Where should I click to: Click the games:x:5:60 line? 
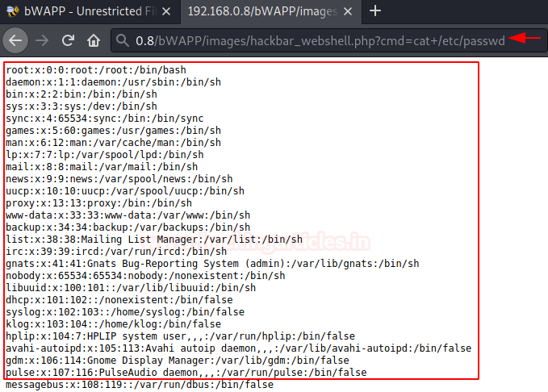[113, 131]
